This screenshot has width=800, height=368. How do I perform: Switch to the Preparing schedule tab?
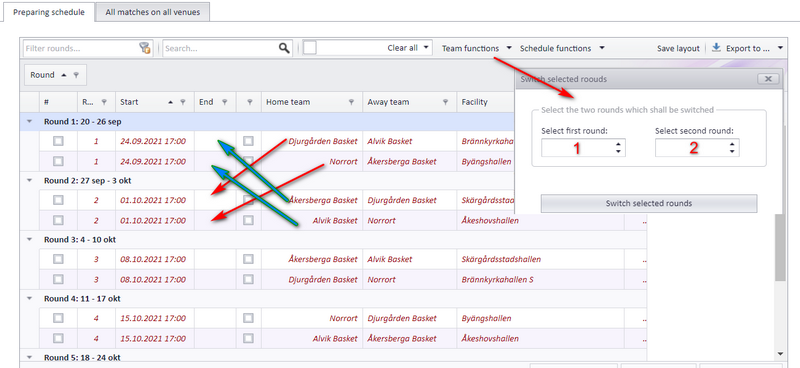point(48,12)
